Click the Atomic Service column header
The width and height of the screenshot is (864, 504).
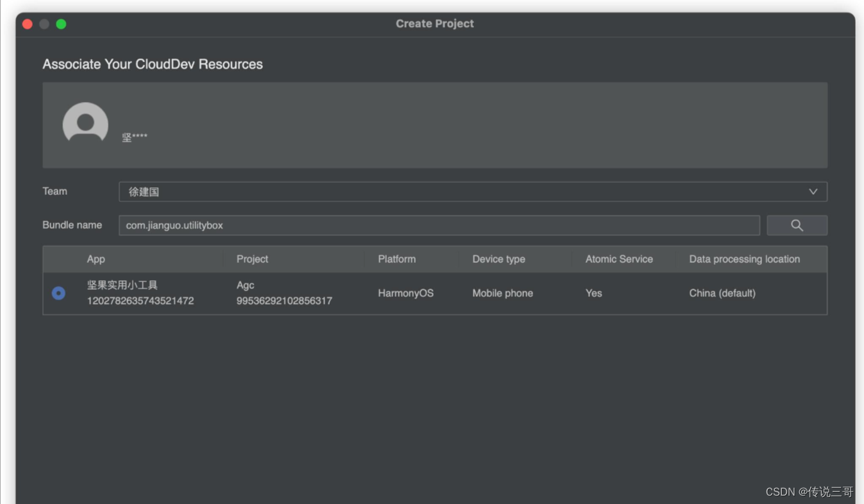[x=619, y=259]
